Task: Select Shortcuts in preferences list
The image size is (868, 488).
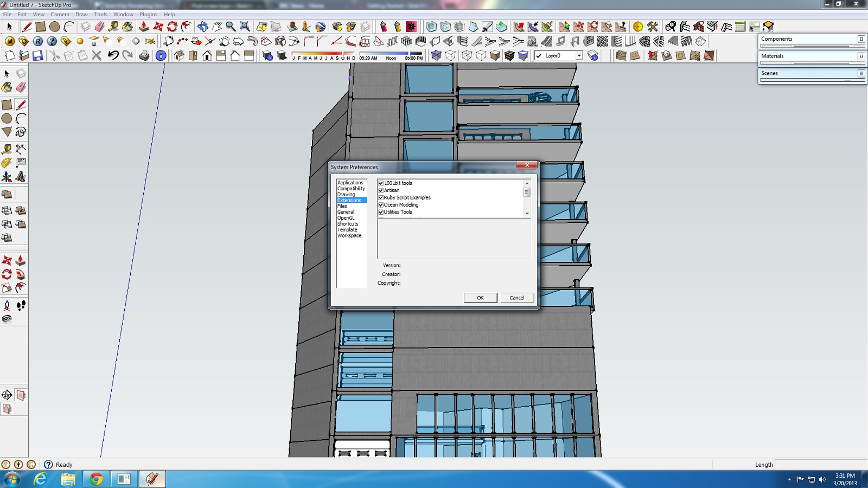Action: pyautogui.click(x=348, y=224)
